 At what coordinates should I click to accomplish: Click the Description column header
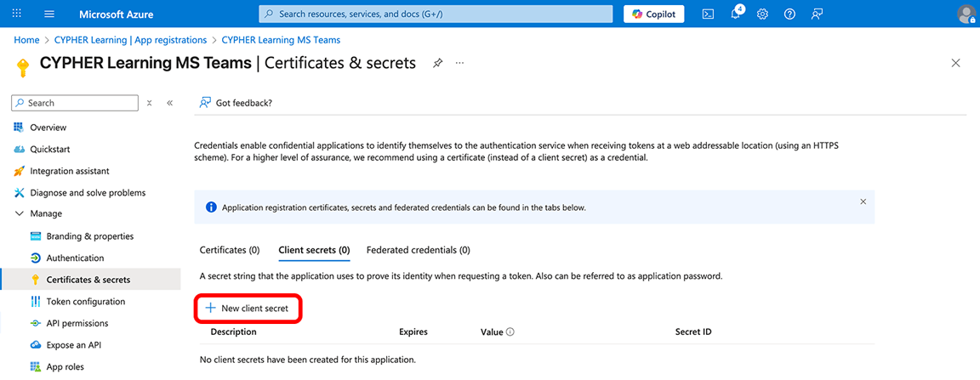(234, 332)
